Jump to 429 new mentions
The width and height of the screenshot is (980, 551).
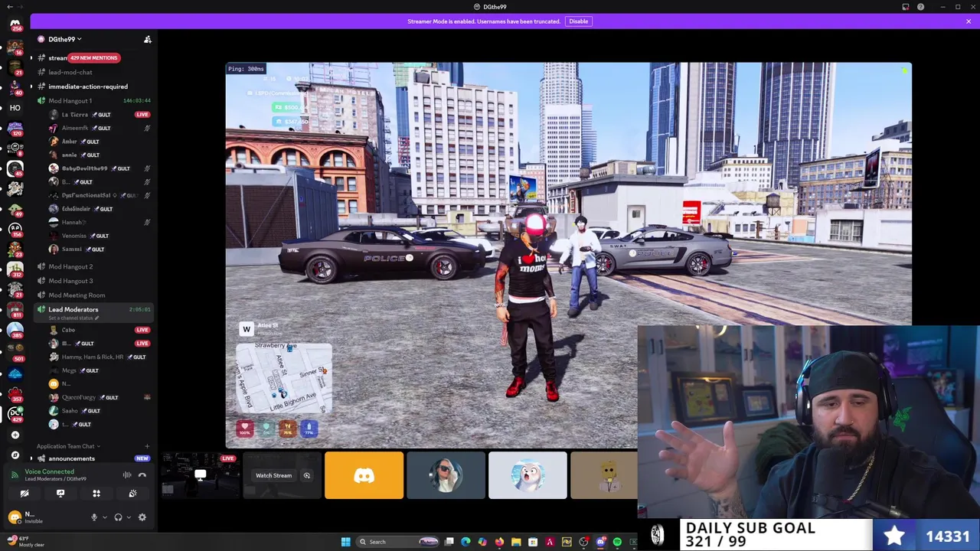pos(94,58)
